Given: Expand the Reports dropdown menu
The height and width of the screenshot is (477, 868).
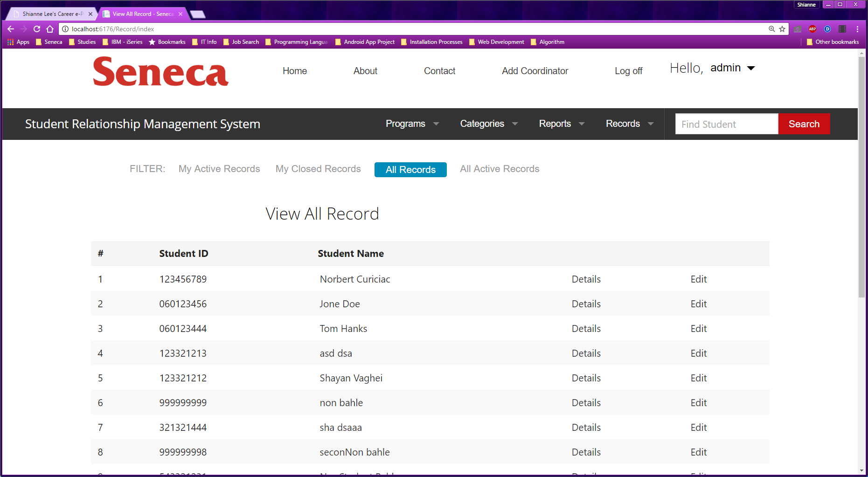Looking at the screenshot, I should (562, 124).
